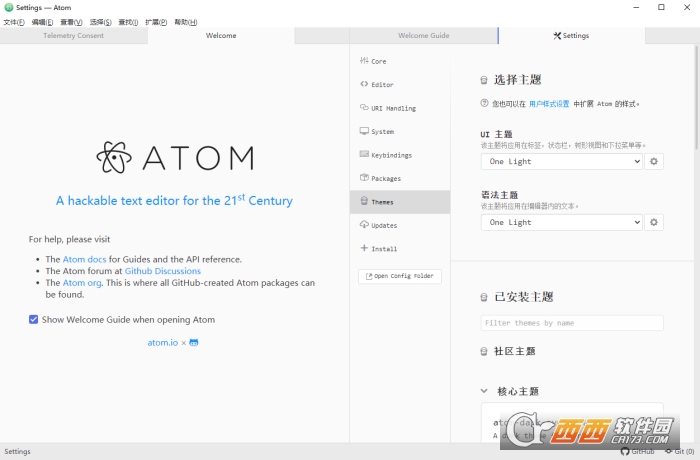The height and width of the screenshot is (460, 700).
Task: Open the syntax theme One Light dropdown
Action: 562,222
